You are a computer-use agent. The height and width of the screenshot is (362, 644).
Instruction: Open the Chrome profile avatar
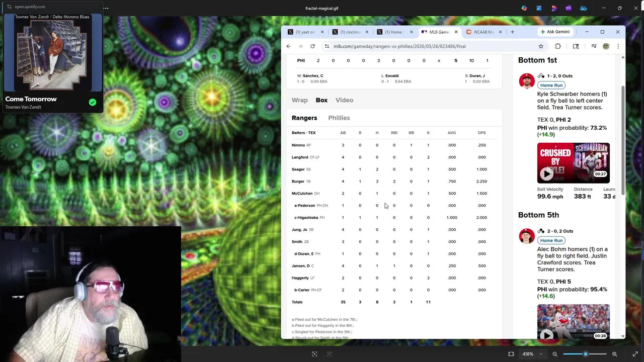click(x=606, y=46)
